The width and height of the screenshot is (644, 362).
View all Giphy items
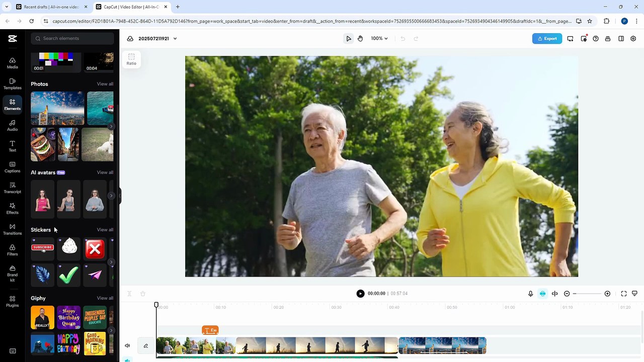tap(105, 298)
